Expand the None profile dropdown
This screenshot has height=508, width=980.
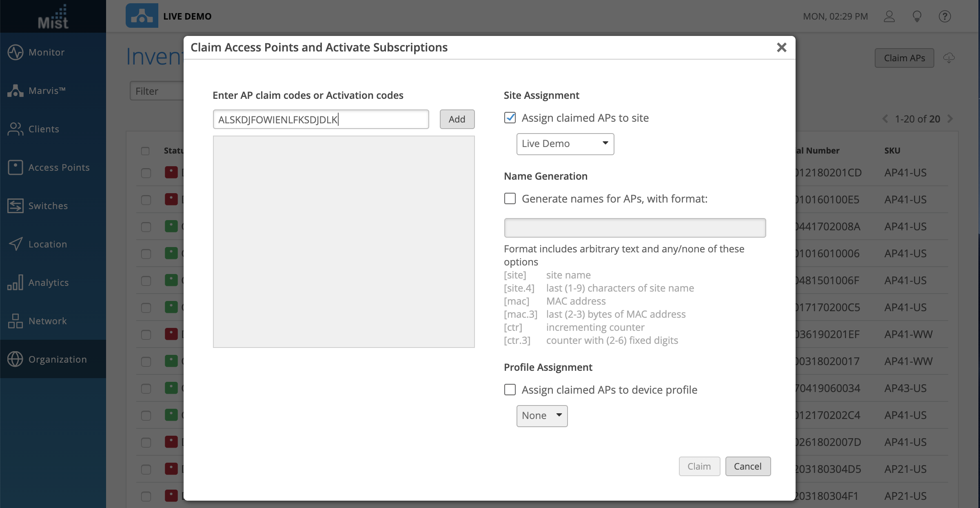click(542, 415)
